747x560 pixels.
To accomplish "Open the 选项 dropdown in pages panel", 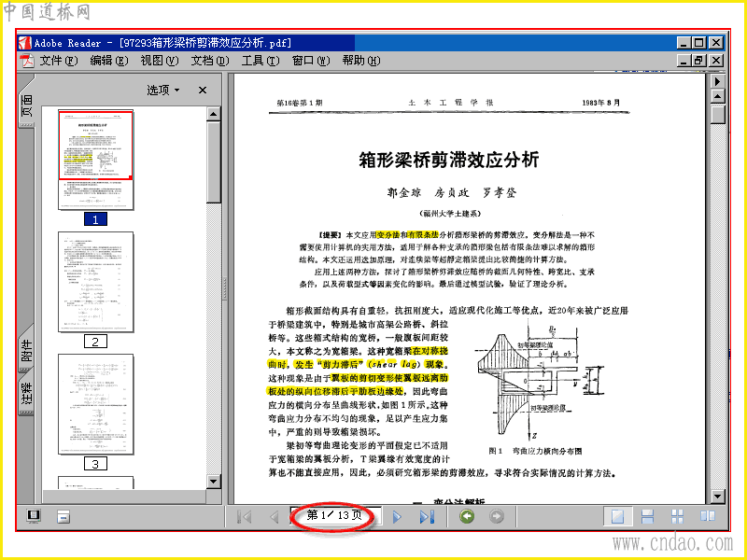I will [x=162, y=90].
